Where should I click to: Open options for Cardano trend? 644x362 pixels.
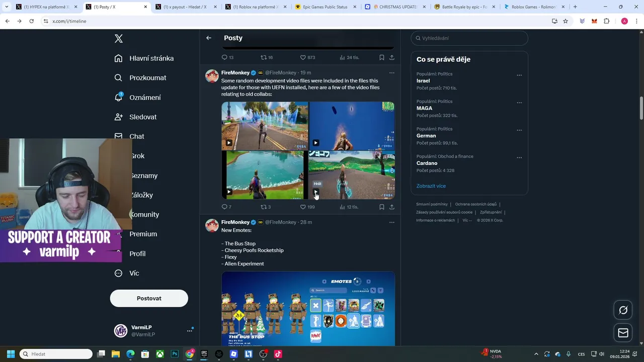(519, 158)
